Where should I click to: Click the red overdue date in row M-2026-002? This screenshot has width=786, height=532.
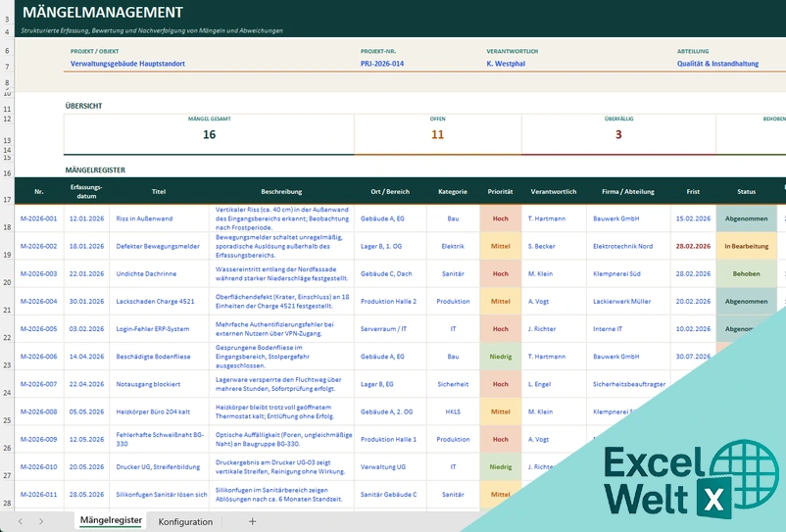pyautogui.click(x=693, y=246)
